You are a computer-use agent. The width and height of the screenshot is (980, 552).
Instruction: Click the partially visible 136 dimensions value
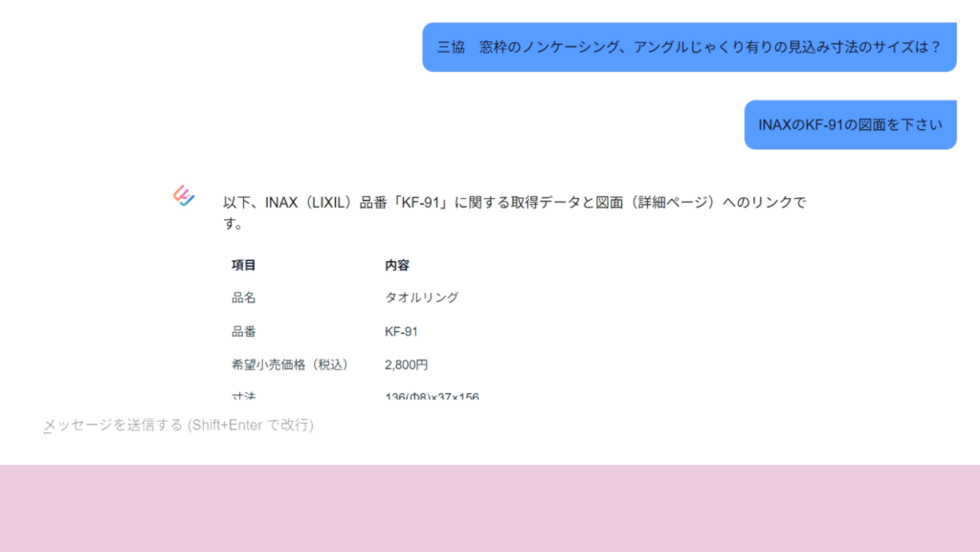(x=431, y=395)
